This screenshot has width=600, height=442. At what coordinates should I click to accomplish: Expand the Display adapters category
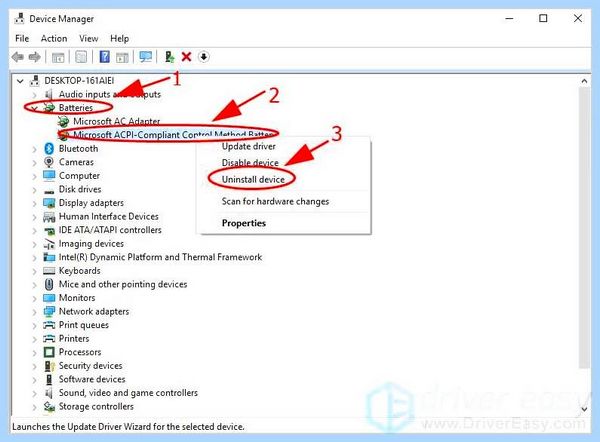coord(34,203)
